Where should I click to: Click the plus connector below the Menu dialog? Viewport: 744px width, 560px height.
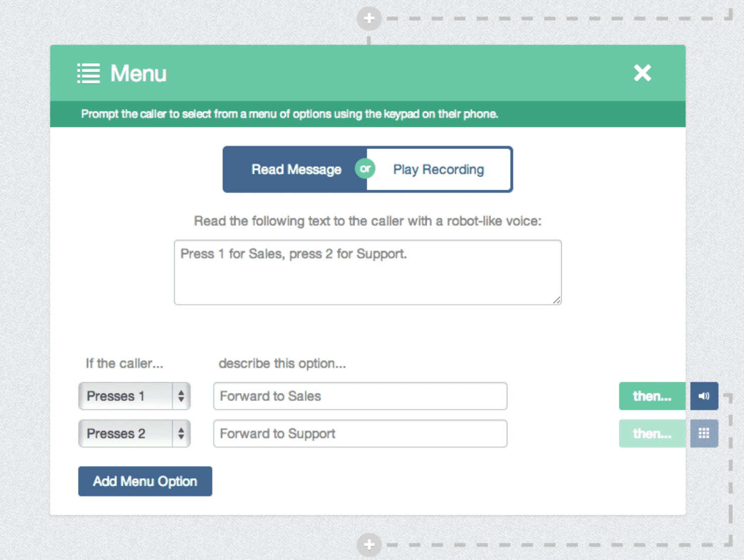tap(369, 545)
